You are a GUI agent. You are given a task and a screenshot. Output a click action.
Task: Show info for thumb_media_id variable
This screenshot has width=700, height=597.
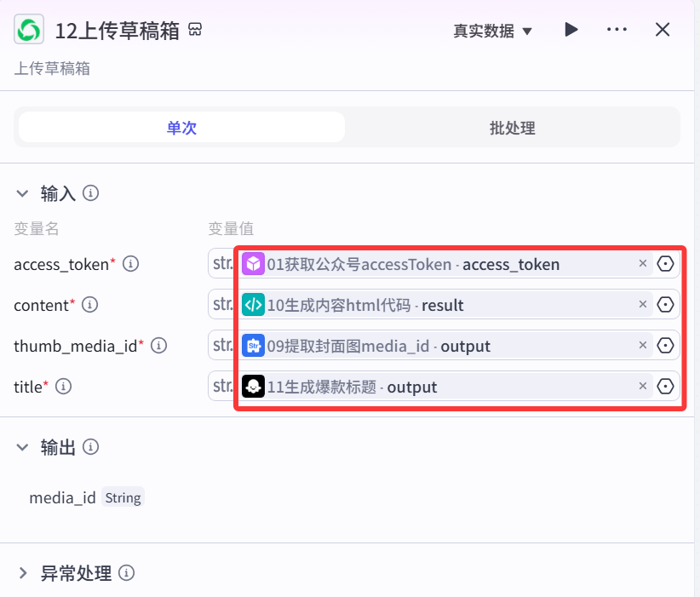159,346
